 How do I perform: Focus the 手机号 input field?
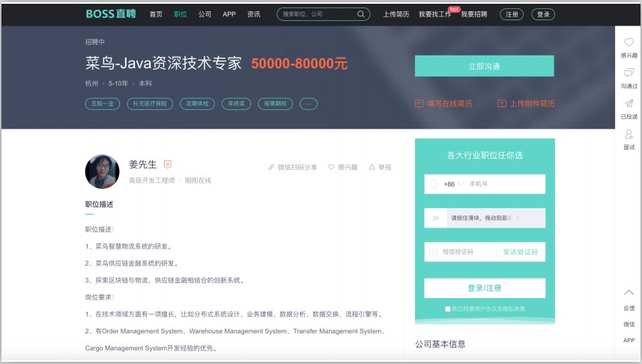click(x=506, y=184)
